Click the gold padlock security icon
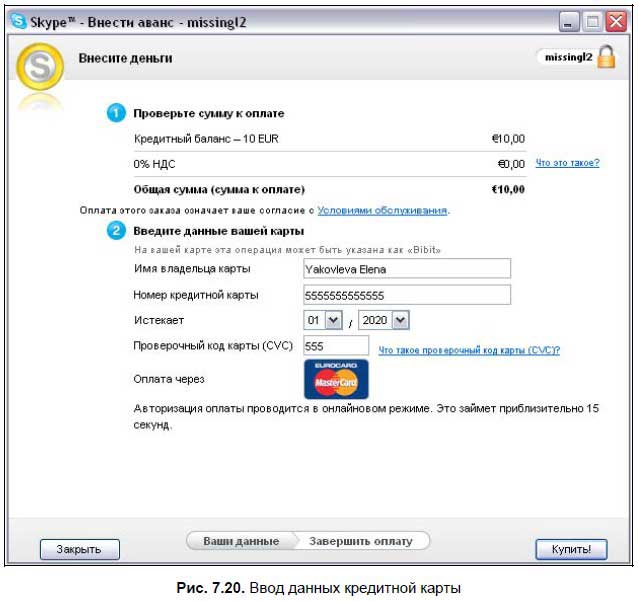638x601 pixels. [x=606, y=58]
